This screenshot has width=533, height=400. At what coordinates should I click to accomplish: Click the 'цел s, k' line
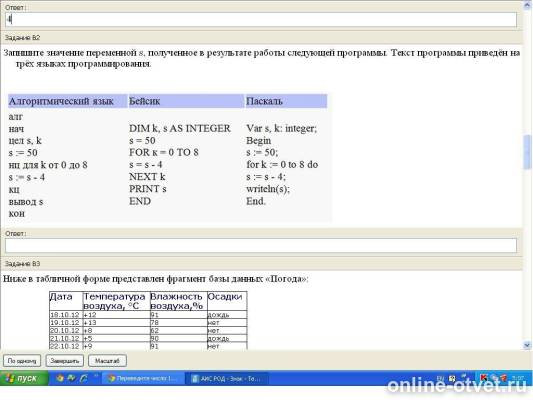pos(25,141)
